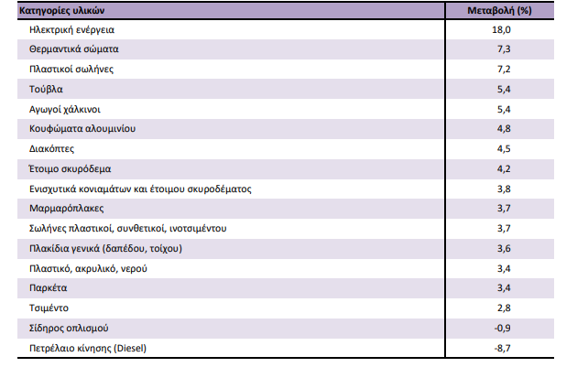This screenshot has height=378, width=588.
Task: Click the 'Διακόπτες' row label
Action: (52, 149)
